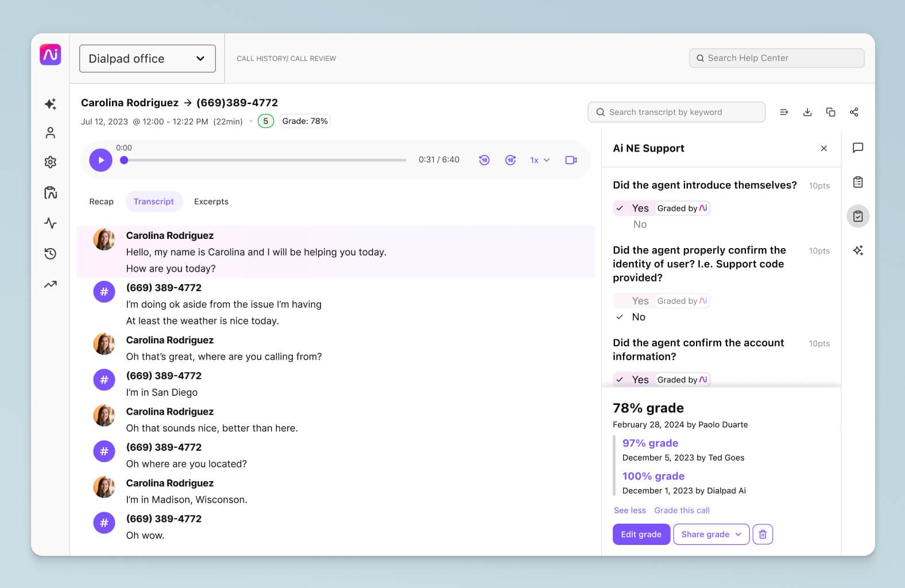Select Yes for identity confirmation question
This screenshot has width=905, height=588.
click(x=640, y=301)
